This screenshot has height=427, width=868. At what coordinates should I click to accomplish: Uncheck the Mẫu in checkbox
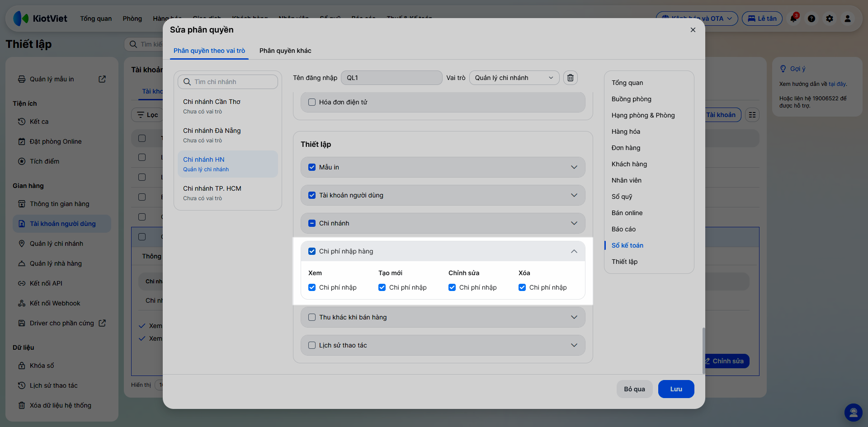tap(312, 167)
